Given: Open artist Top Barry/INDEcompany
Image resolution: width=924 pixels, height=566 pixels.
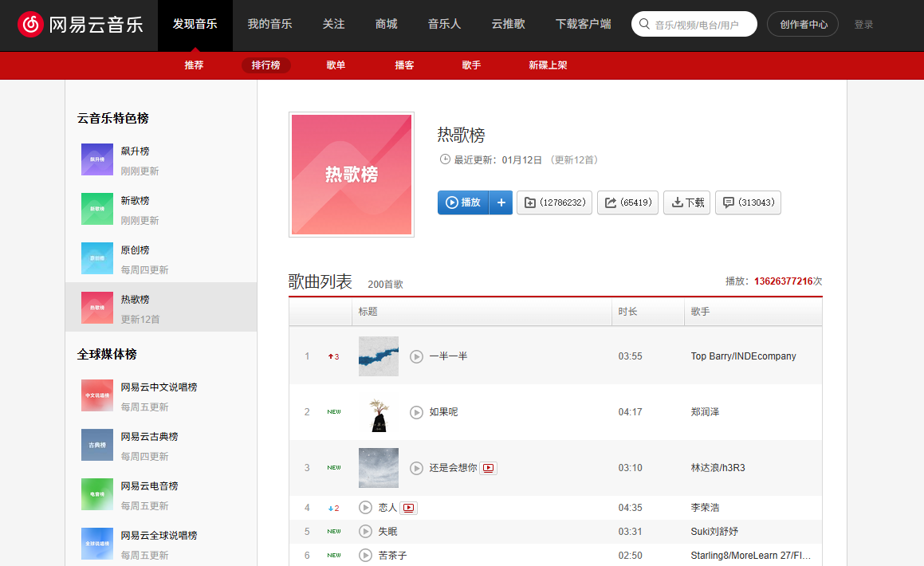Looking at the screenshot, I should pos(743,356).
